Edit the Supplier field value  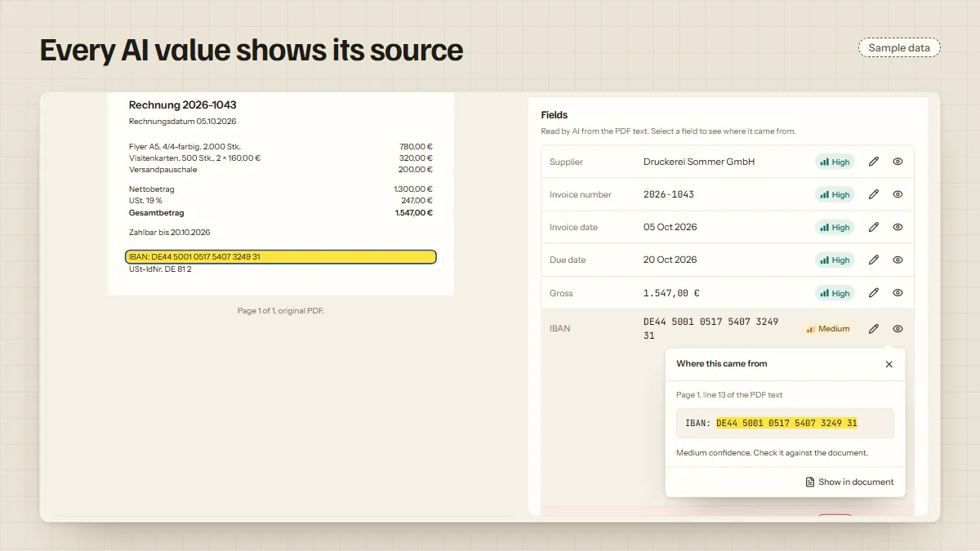click(x=874, y=162)
